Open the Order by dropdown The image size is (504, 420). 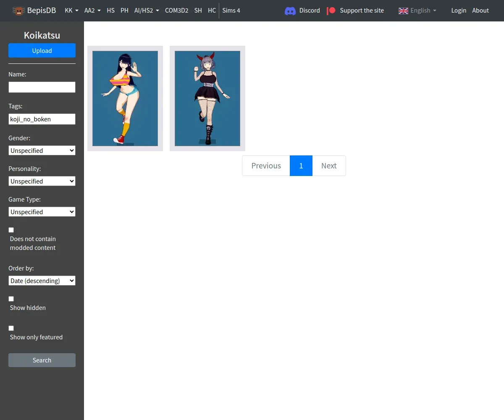point(42,281)
